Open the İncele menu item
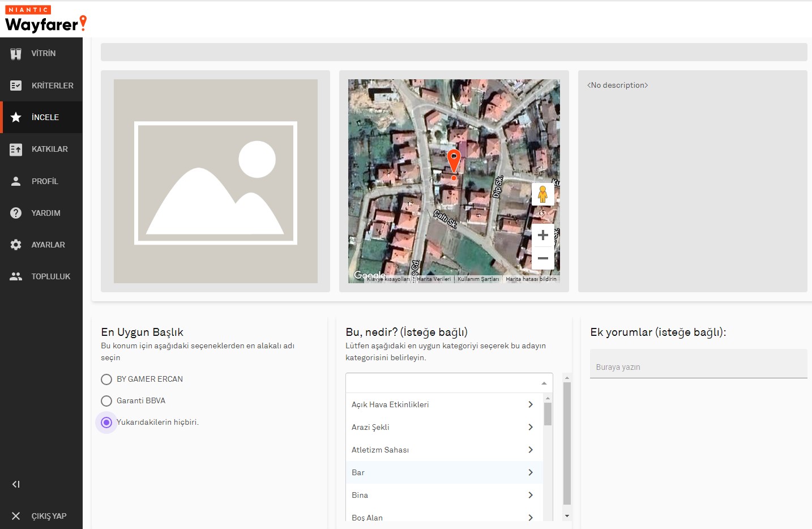This screenshot has height=529, width=812. [x=45, y=117]
